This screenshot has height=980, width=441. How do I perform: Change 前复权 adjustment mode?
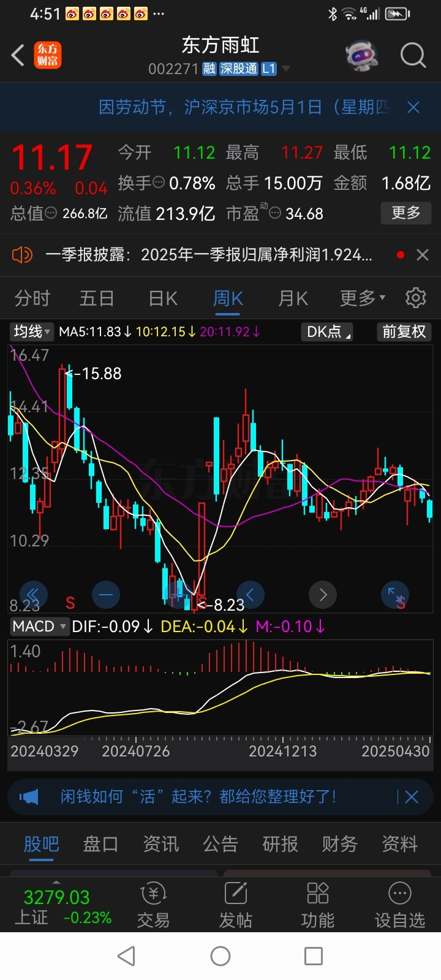[404, 331]
